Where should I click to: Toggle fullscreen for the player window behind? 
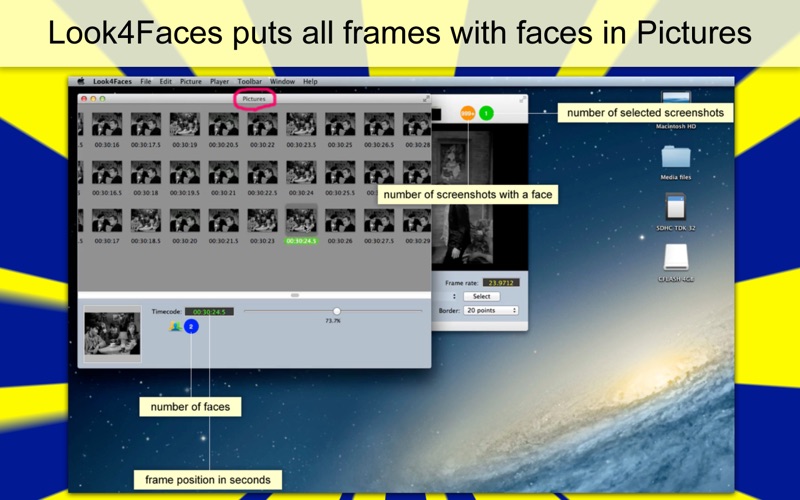point(522,99)
